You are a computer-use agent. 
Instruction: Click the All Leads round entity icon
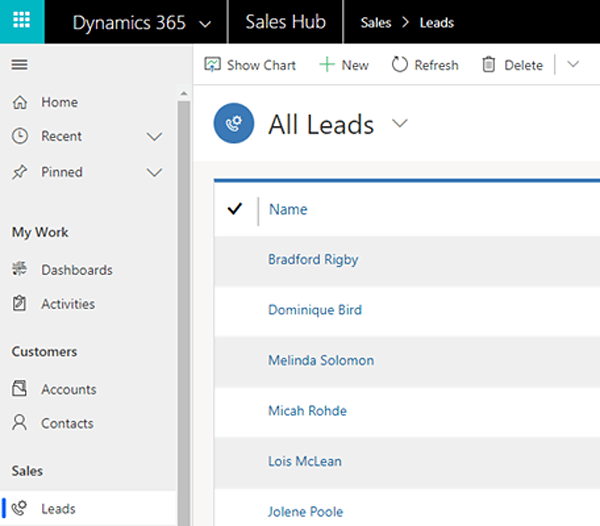pyautogui.click(x=234, y=123)
